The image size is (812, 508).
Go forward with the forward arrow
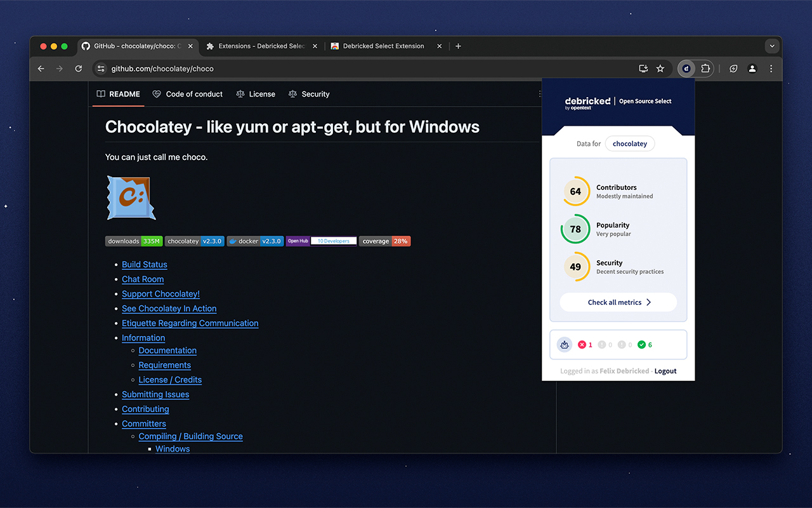(60, 69)
